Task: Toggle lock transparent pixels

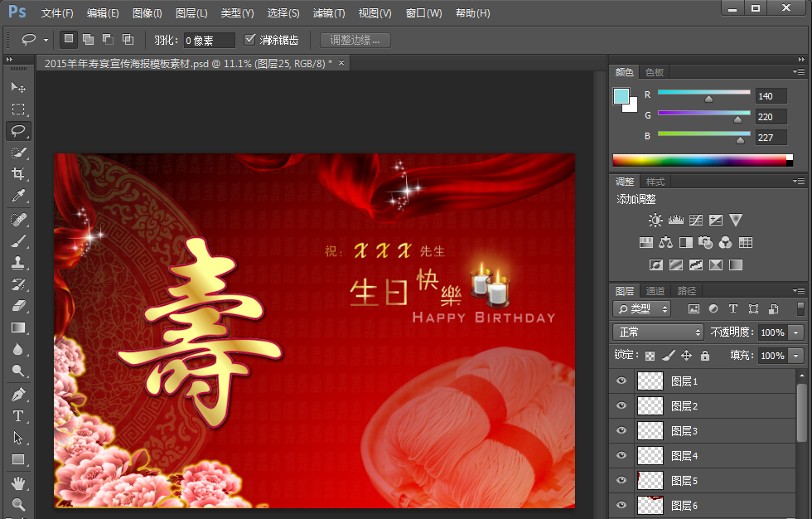Action: pyautogui.click(x=650, y=356)
